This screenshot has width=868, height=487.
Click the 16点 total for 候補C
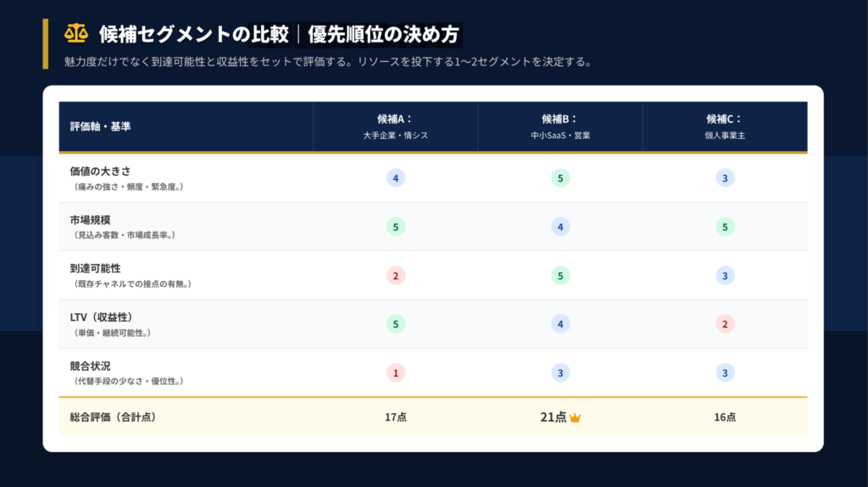click(x=724, y=417)
